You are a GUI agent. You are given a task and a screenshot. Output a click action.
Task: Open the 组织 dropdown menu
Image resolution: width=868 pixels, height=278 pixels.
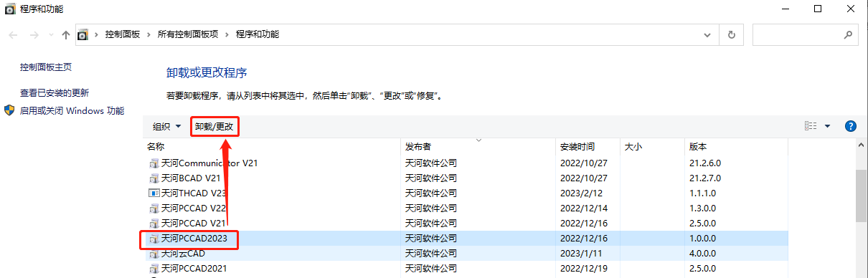click(166, 126)
